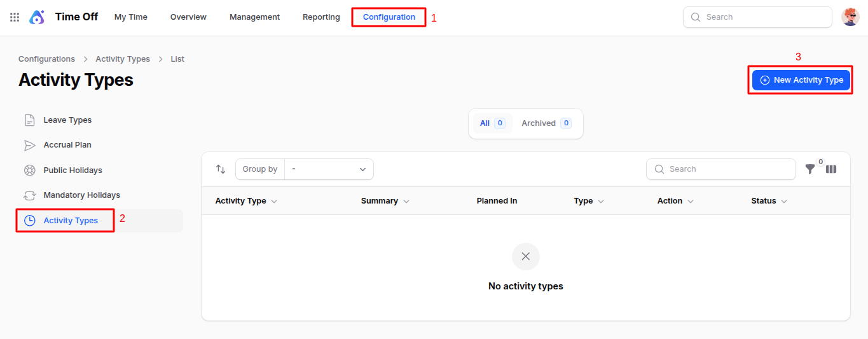
Task: Open the Reporting menu
Action: (321, 17)
